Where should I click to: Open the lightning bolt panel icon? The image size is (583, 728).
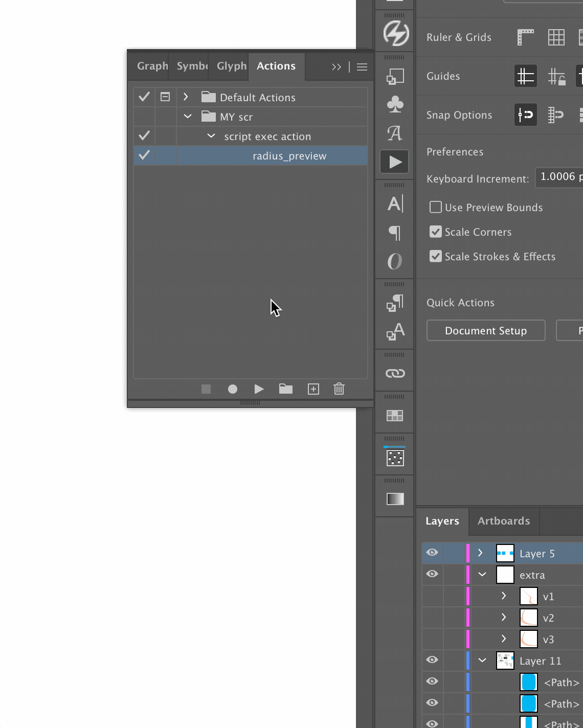(396, 33)
